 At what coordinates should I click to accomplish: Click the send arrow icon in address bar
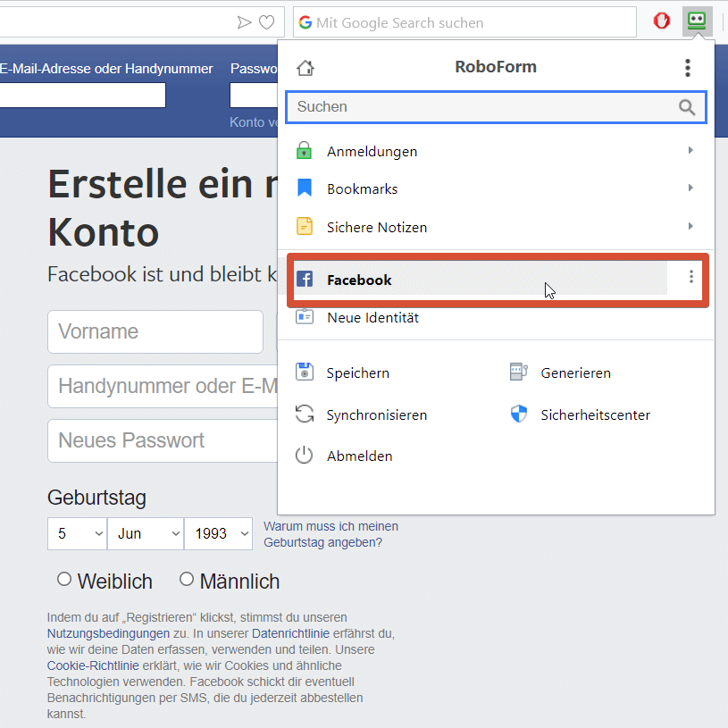[x=244, y=22]
